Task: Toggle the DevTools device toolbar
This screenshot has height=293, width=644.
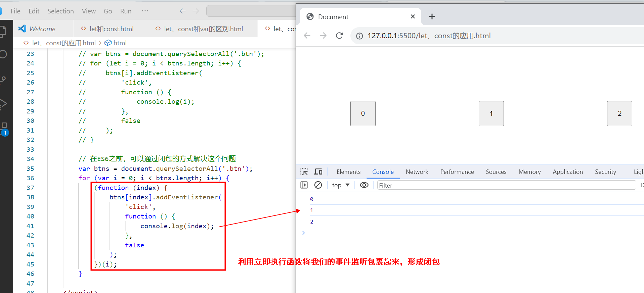Action: coord(318,172)
